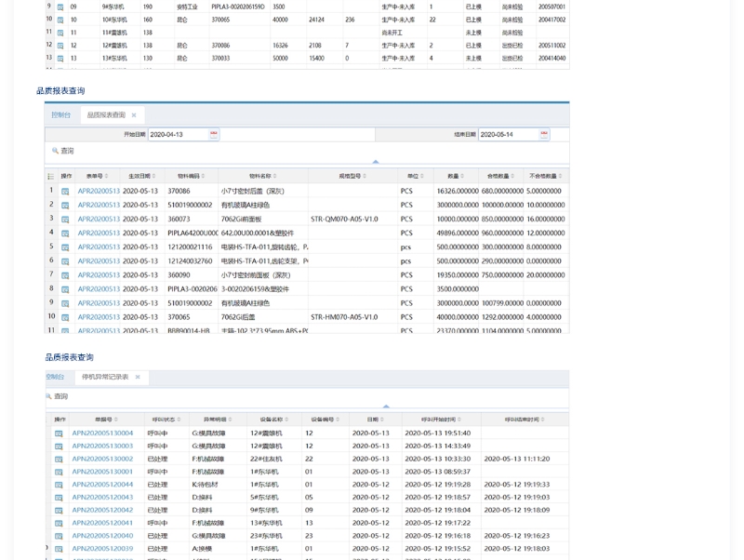Screen dimensions: 744x560
Task: Sort by the 单据号 column header
Action: (x=106, y=420)
